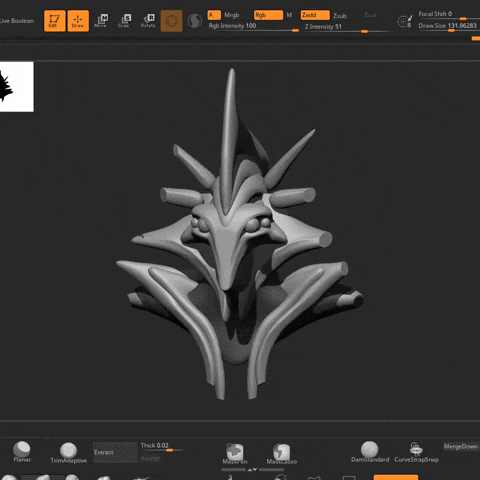This screenshot has width=480, height=480.
Task: Click the Accept extraction button
Action: 150,458
